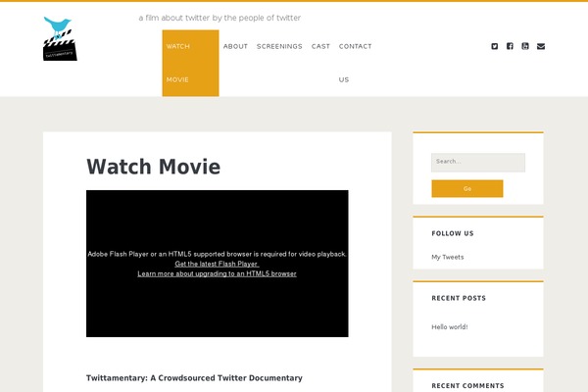Open the Screenings menu item
Image resolution: width=588 pixels, height=392 pixels.
(279, 46)
